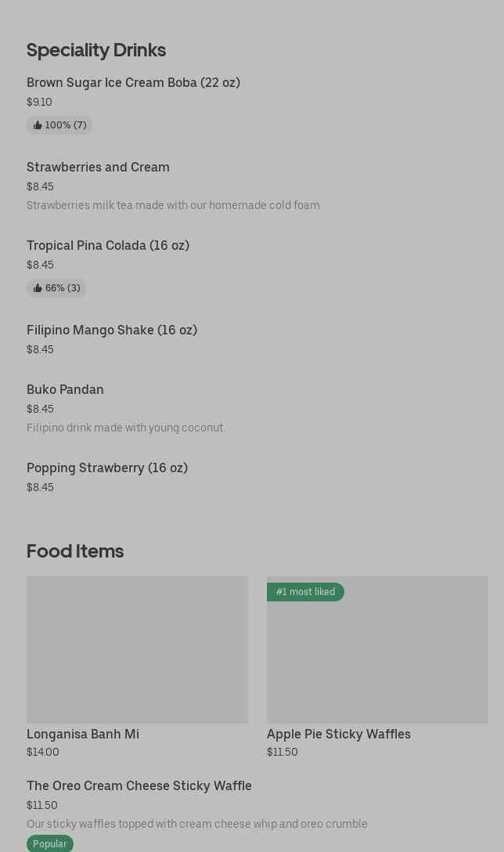Click Buko Pandan description text
The width and height of the screenshot is (504, 852).
125,428
